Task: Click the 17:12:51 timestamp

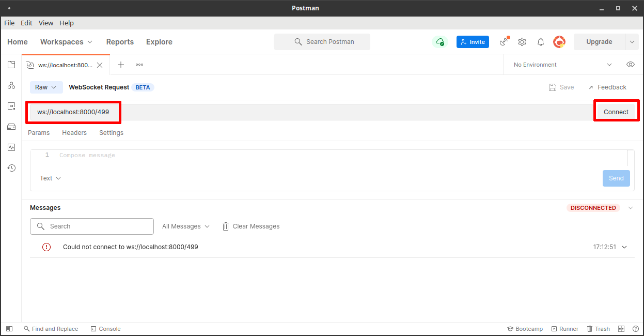Action: 604,247
